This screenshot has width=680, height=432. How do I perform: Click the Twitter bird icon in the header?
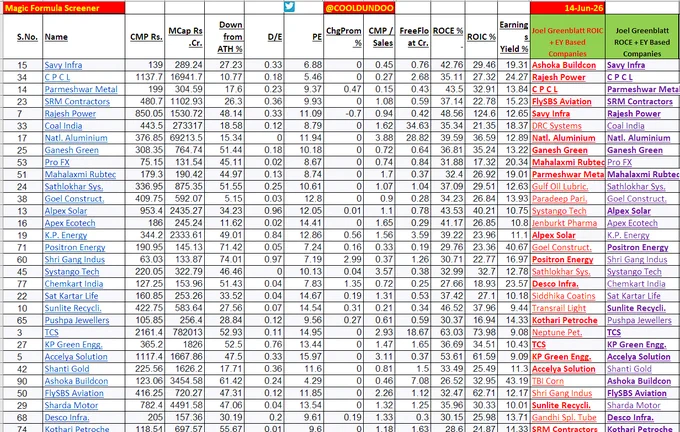coord(289,7)
